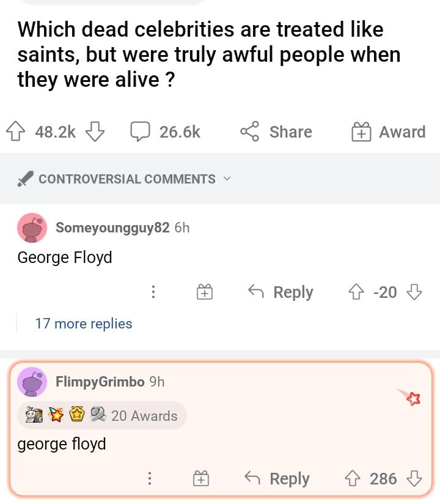
Task: View the 20 Awards badge list
Action: pyautogui.click(x=102, y=416)
